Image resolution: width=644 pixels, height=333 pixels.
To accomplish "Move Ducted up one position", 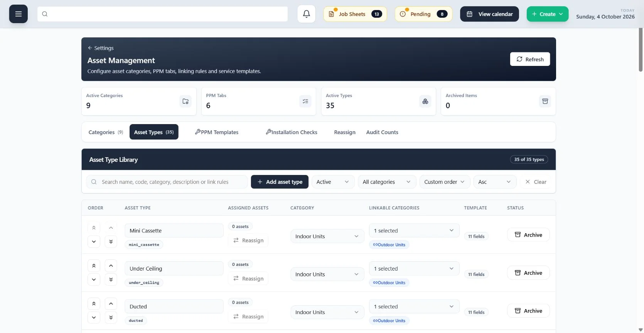I will point(111,304).
